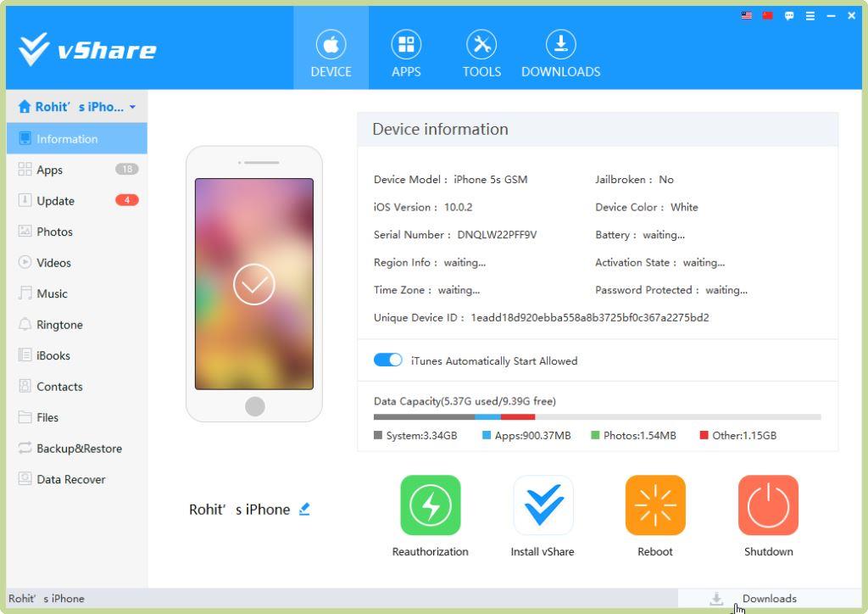The image size is (868, 614).
Task: Open Update in the sidebar
Action: (77, 200)
